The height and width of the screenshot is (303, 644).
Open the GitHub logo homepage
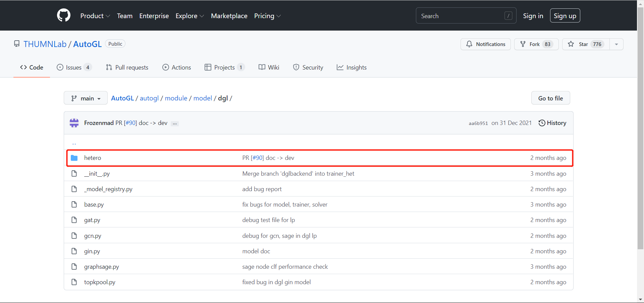click(64, 15)
